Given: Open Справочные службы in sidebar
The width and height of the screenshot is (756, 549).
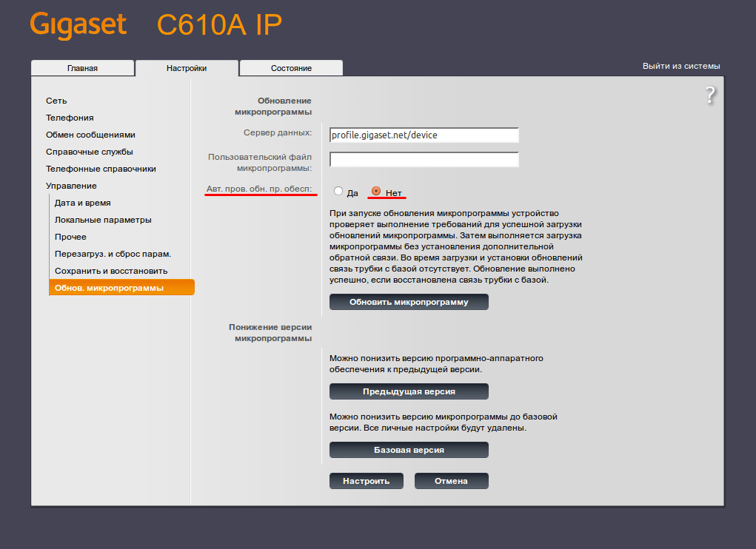Looking at the screenshot, I should (89, 152).
